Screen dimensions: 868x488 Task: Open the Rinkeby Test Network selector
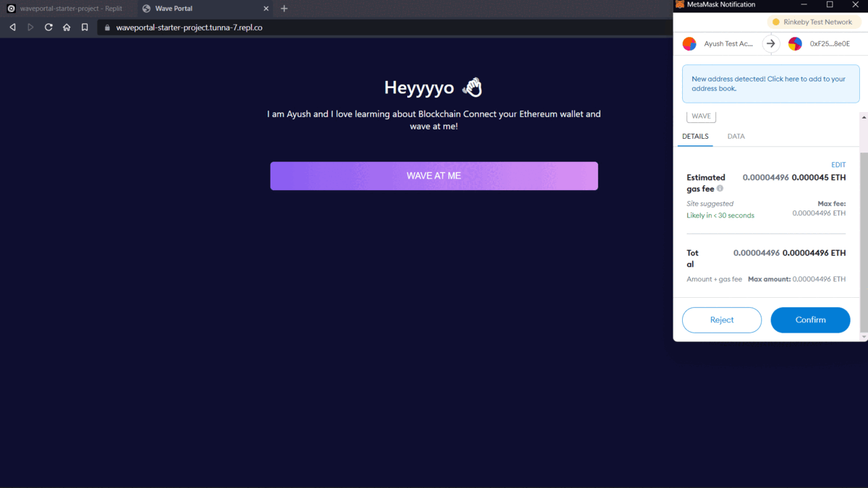tap(813, 22)
